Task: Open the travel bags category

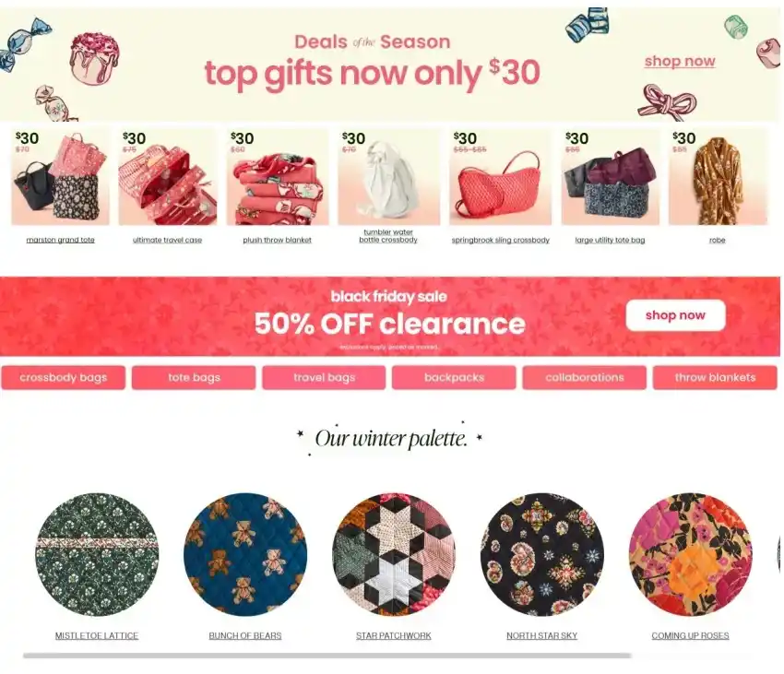Action: tap(324, 377)
